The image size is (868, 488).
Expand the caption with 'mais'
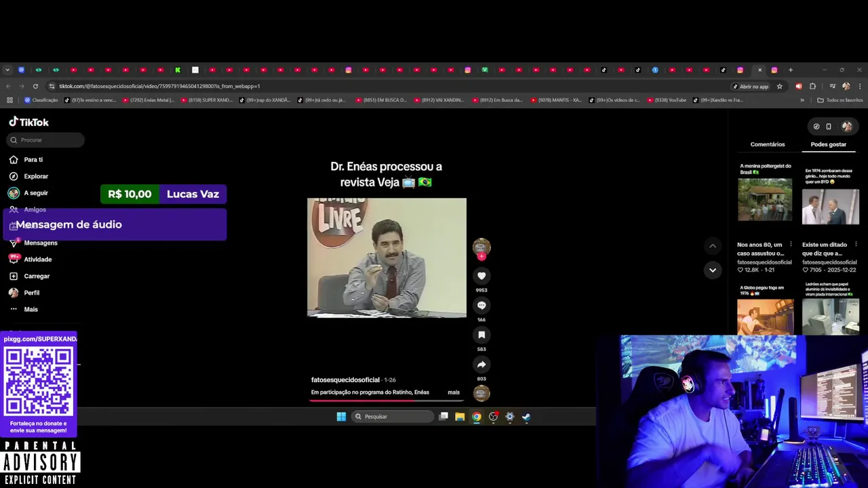tap(454, 392)
